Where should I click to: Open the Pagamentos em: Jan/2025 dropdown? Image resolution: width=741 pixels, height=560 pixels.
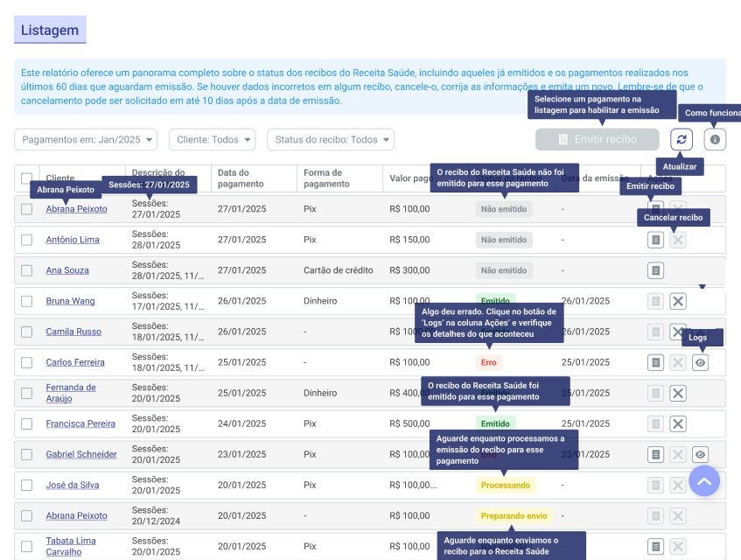coord(86,139)
